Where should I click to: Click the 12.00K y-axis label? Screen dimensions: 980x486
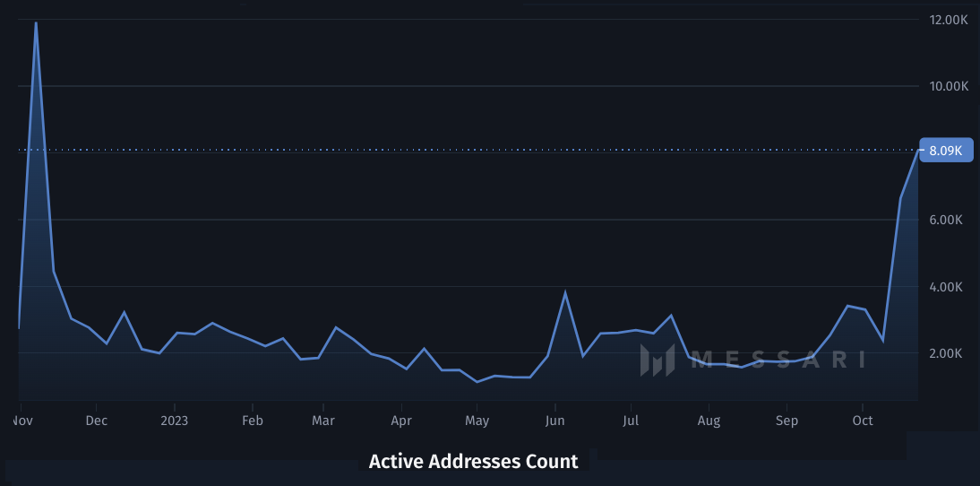[x=949, y=20]
